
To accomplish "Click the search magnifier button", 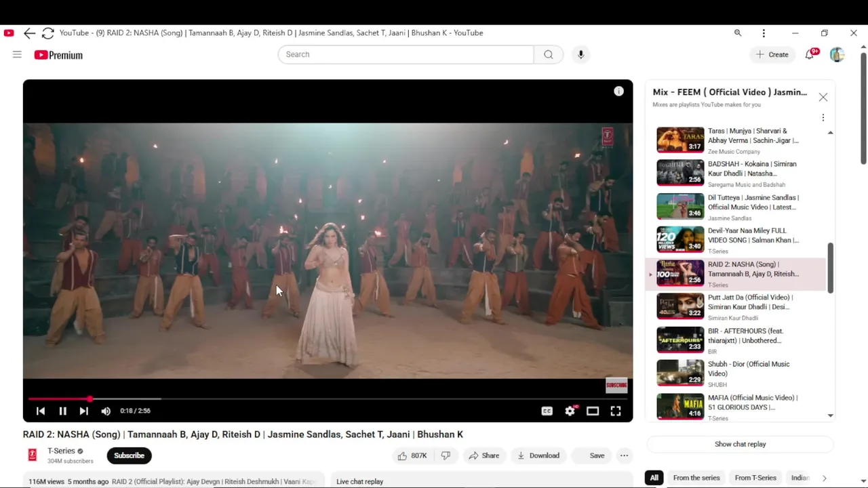I will (x=549, y=54).
